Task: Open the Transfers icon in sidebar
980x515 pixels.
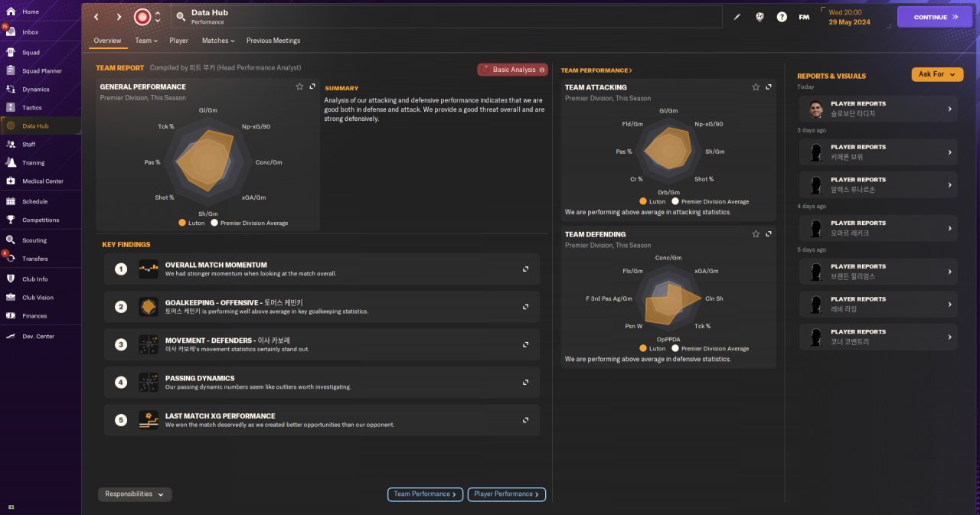Action: 11,259
